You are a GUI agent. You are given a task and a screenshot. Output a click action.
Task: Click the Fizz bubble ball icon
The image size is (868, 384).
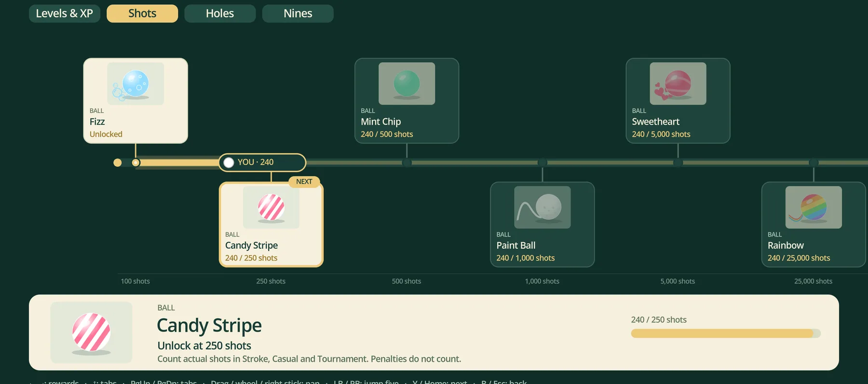point(136,84)
